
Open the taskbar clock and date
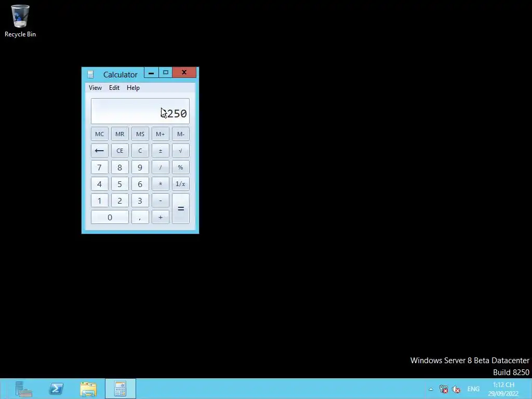(503, 389)
